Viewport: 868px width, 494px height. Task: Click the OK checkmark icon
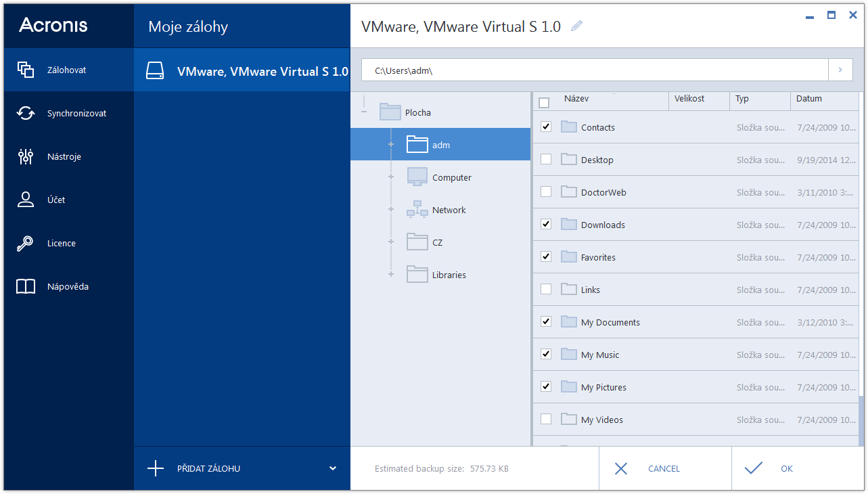pos(753,468)
